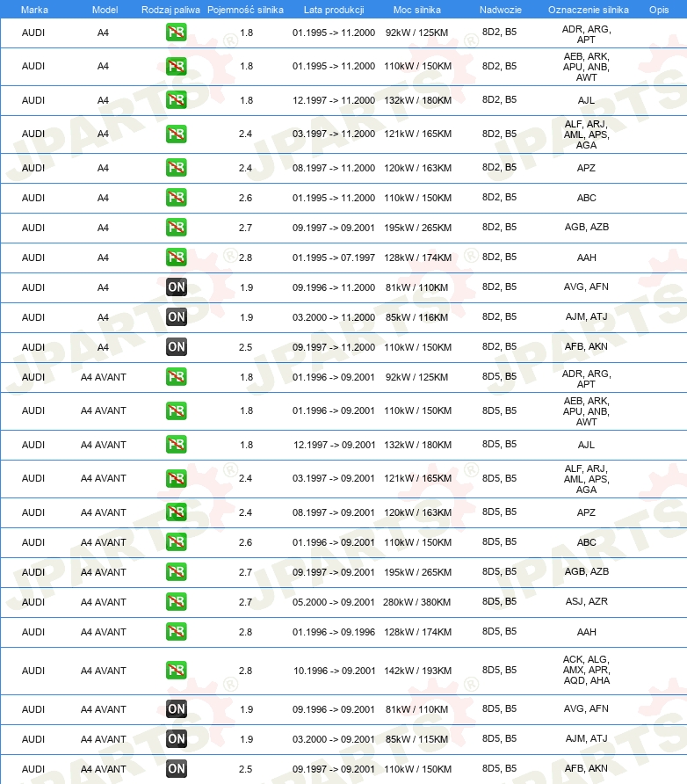The height and width of the screenshot is (784, 687).
Task: Select PB icon in A4 AVANT 132kW/180KM row
Action: (177, 445)
